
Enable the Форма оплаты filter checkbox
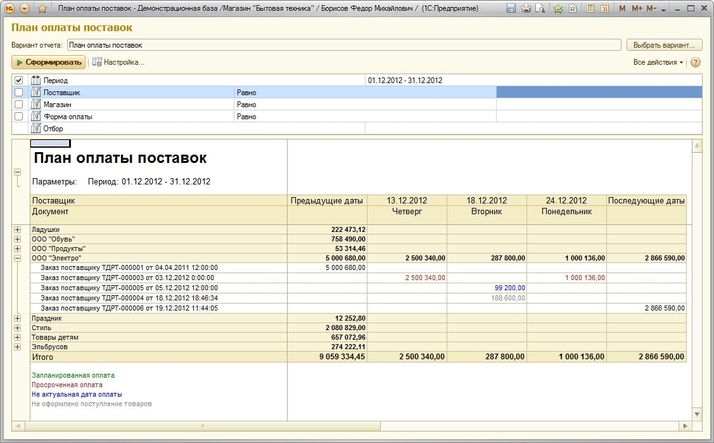pyautogui.click(x=19, y=116)
